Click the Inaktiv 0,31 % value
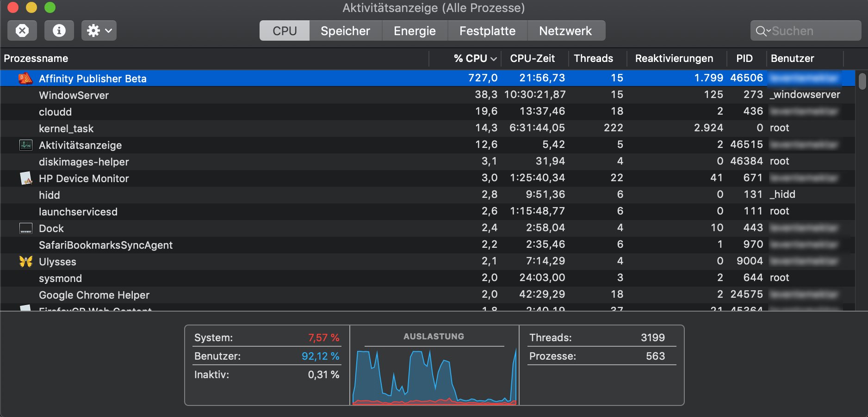Image resolution: width=868 pixels, height=417 pixels. (x=324, y=375)
